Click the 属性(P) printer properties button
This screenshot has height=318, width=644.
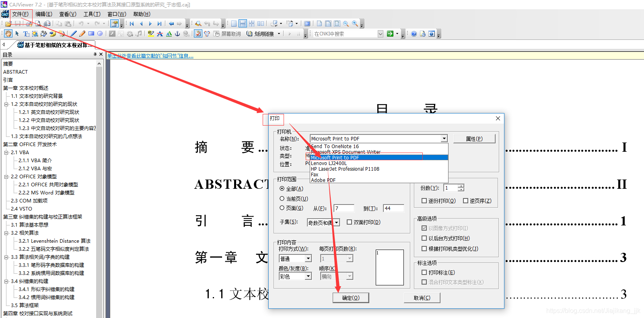tap(474, 138)
